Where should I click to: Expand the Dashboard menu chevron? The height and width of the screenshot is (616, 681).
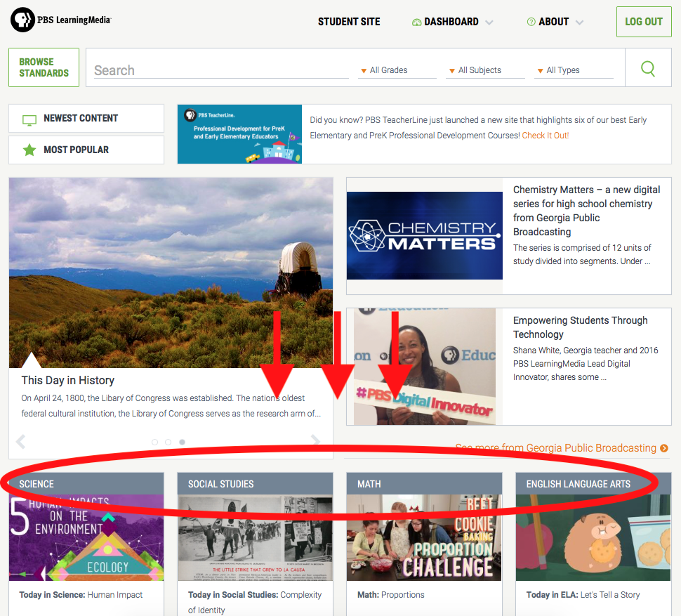[x=489, y=22]
